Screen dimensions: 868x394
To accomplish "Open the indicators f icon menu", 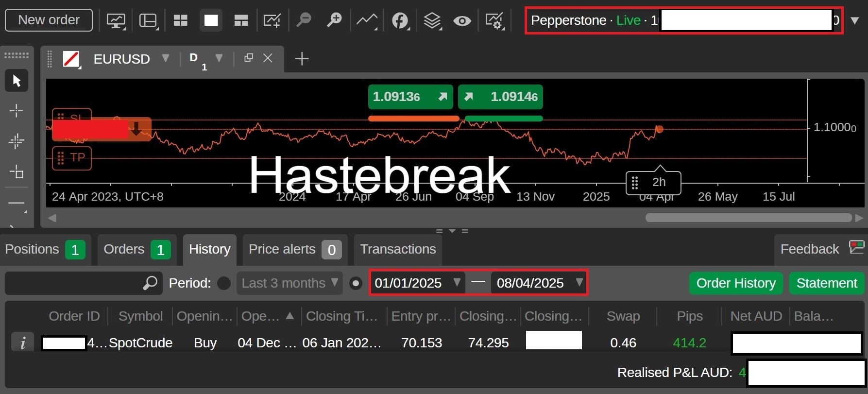I will pyautogui.click(x=400, y=20).
